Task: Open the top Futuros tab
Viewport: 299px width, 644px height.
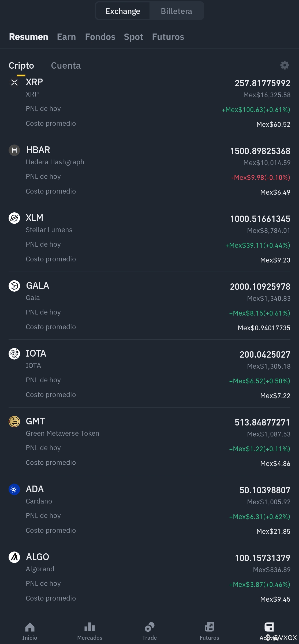Action: coord(168,37)
